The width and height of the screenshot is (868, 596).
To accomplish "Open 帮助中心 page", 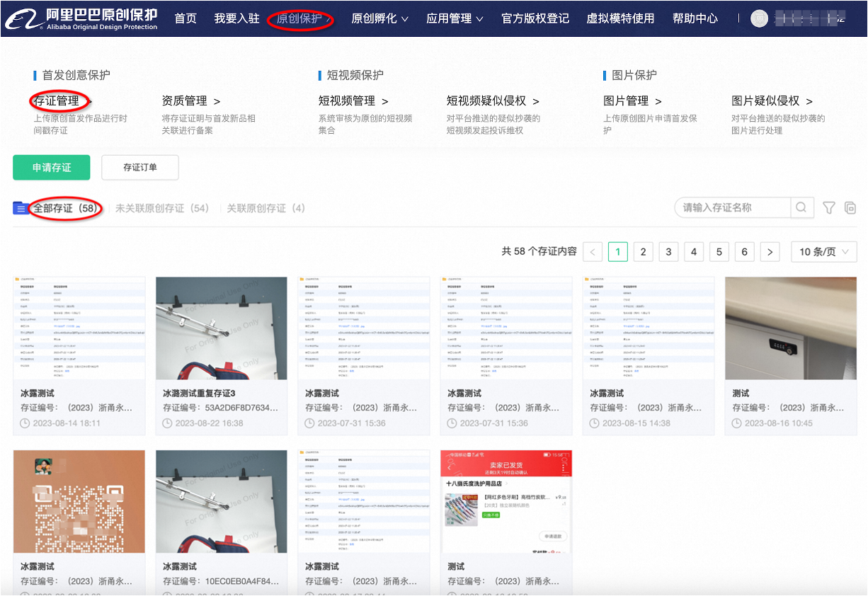I will pos(695,19).
